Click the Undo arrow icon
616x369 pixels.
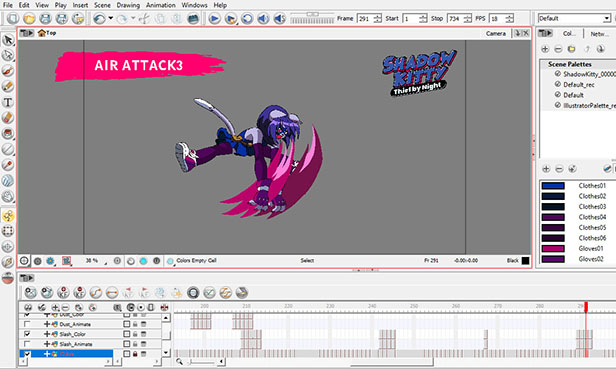[x=99, y=18]
